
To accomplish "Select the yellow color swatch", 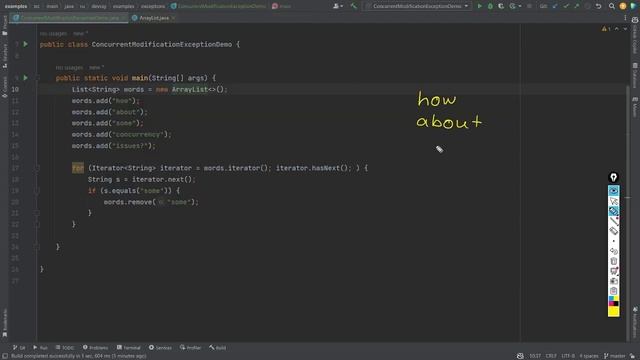I will click(613, 311).
